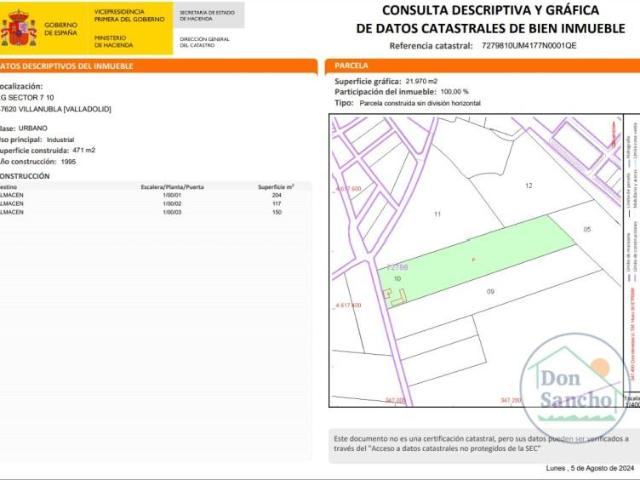This screenshot has width=640, height=480.
Task: Click the building outline in green parcel
Action: [395, 297]
